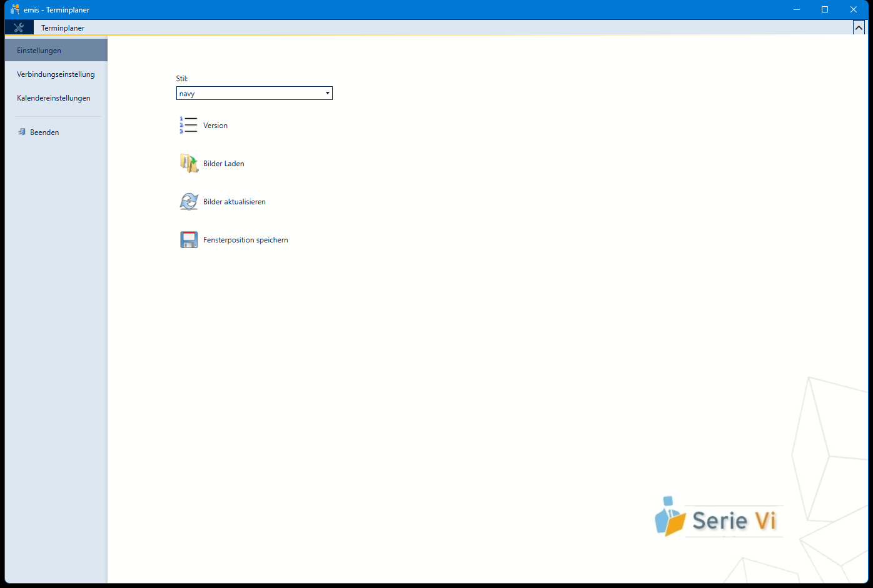873x588 pixels.
Task: Open the Terminplaner tab
Action: (63, 28)
